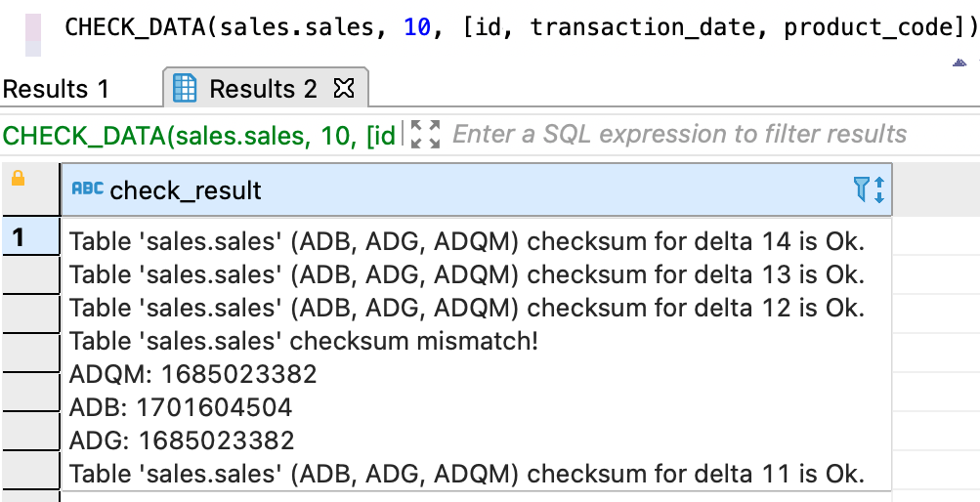This screenshot has width=980, height=502.
Task: Click the checksum mismatch warning line
Action: 303,341
